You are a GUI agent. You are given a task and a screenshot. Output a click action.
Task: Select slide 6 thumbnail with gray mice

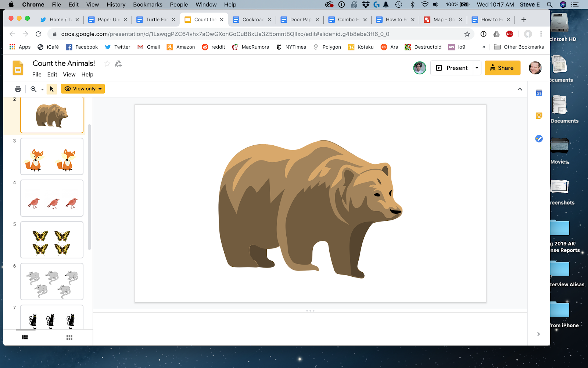pyautogui.click(x=52, y=281)
